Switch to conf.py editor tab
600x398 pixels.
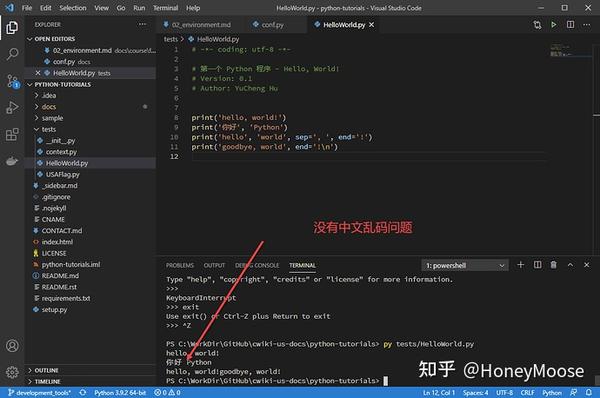[272, 25]
